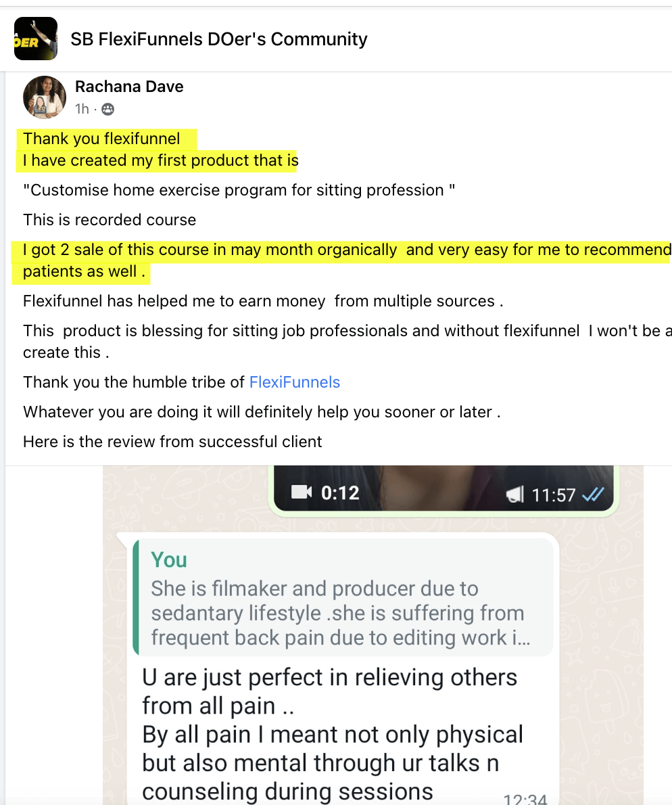Screen dimensions: 672x805
Task: Open SB FlexiFunnels DOer's Community group title
Action: pos(218,39)
